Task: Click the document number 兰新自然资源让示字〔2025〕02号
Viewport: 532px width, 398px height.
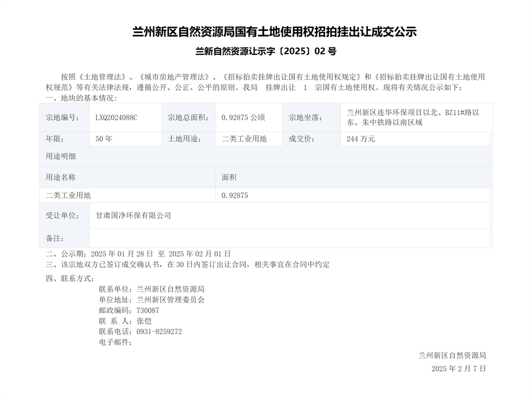Action: click(x=266, y=52)
